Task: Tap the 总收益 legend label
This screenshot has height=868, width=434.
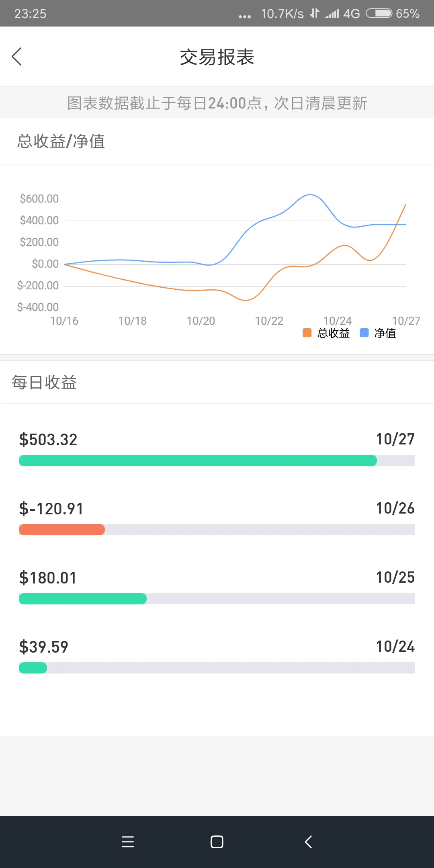Action: [334, 333]
